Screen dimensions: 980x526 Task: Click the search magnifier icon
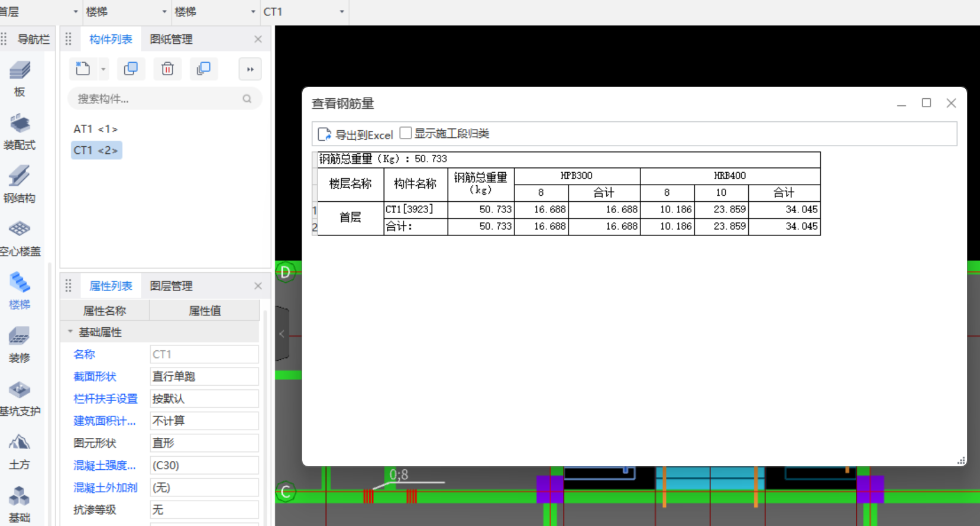247,99
